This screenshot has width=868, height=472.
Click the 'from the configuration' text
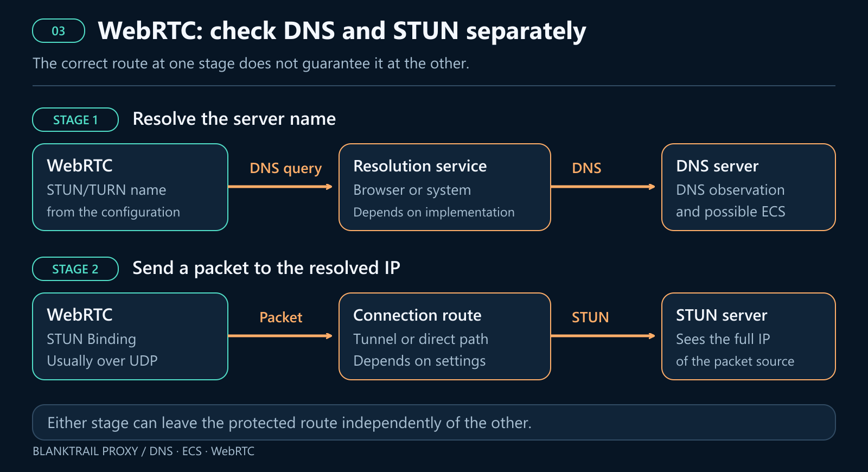pos(113,212)
